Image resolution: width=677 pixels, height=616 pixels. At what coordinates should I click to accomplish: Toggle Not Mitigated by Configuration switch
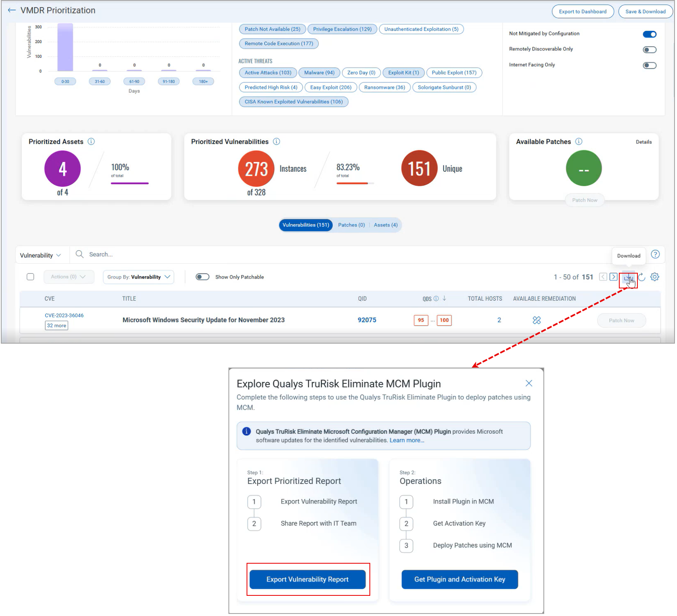(650, 34)
